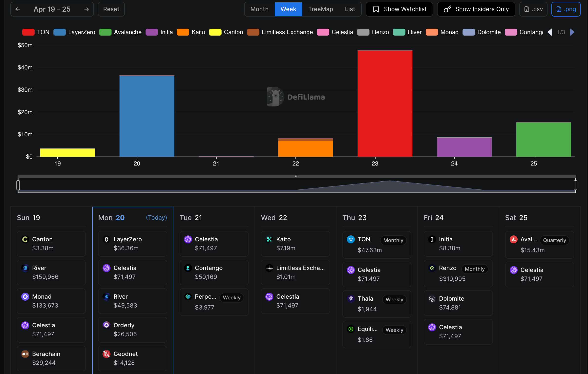
Task: Click the Avalanche token icon on Saturday
Action: [513, 239]
